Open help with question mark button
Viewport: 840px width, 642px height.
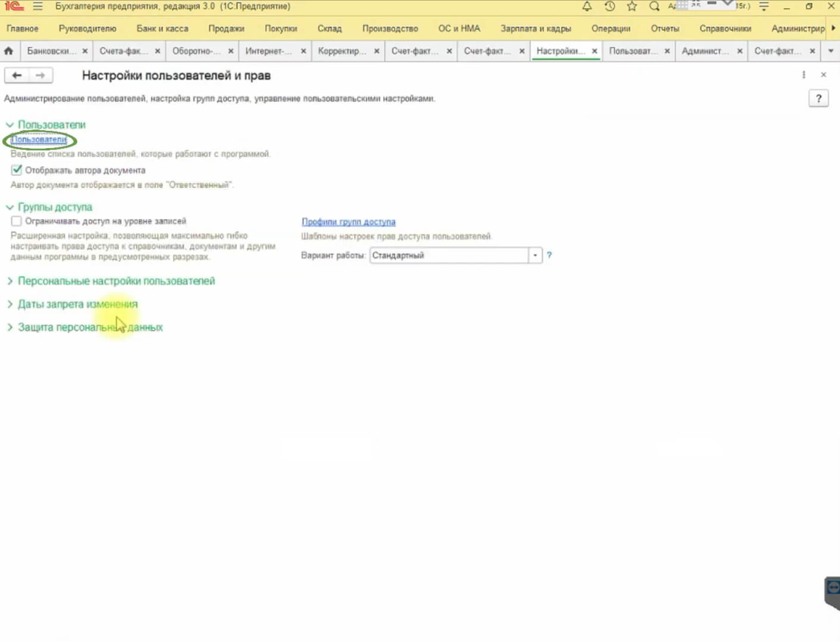pos(819,99)
